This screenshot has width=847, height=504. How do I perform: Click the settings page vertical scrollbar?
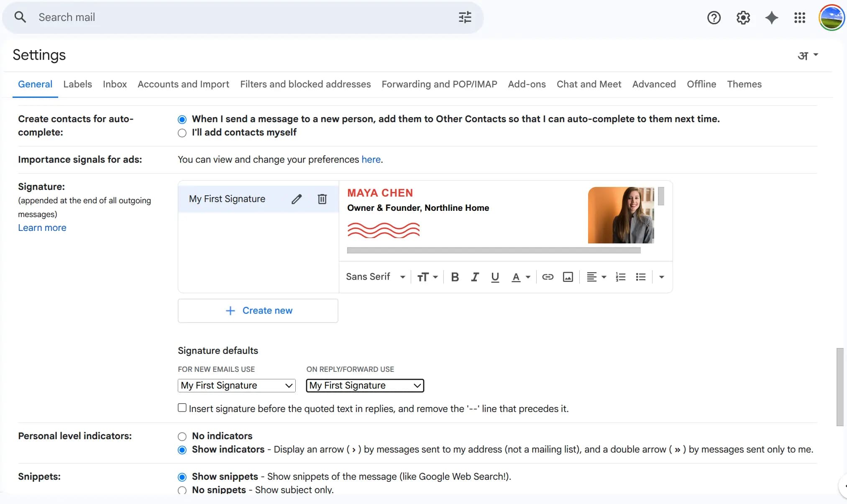tap(840, 387)
